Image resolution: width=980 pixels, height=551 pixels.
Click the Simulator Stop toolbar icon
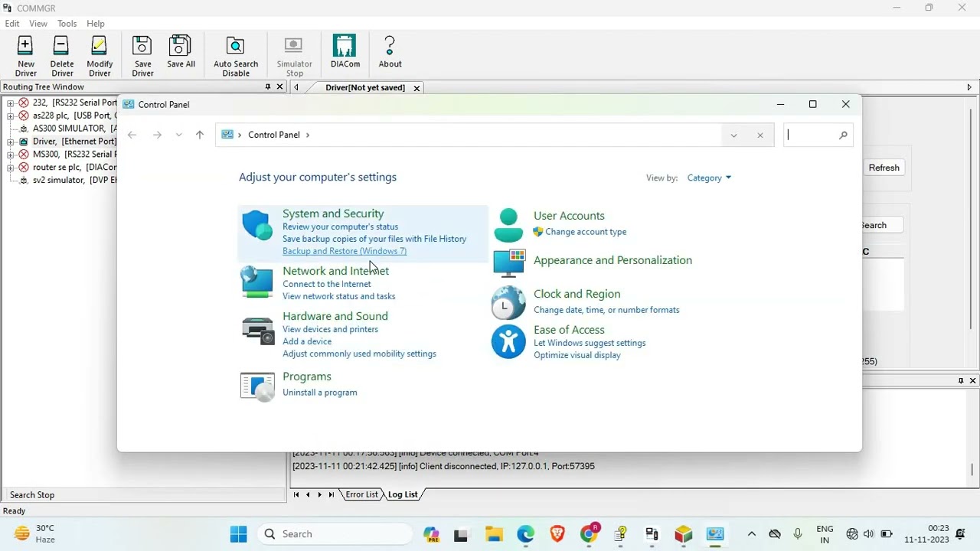294,55
